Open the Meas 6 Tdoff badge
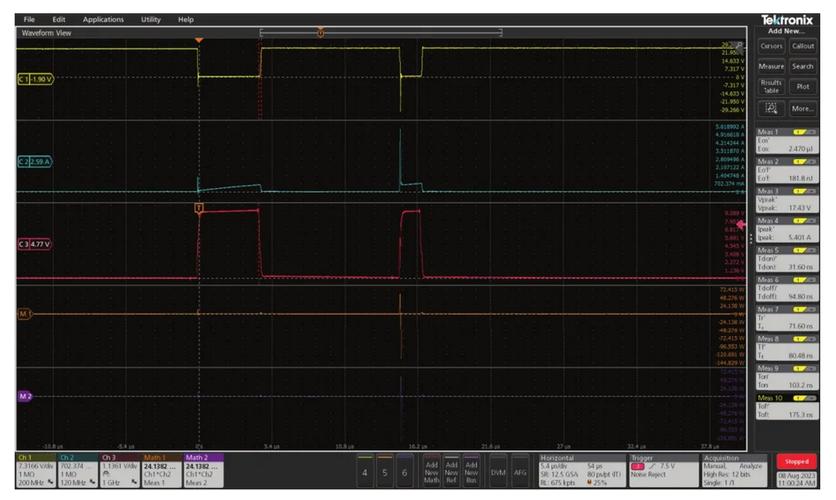This screenshot has height=500, width=836. pyautogui.click(x=787, y=288)
